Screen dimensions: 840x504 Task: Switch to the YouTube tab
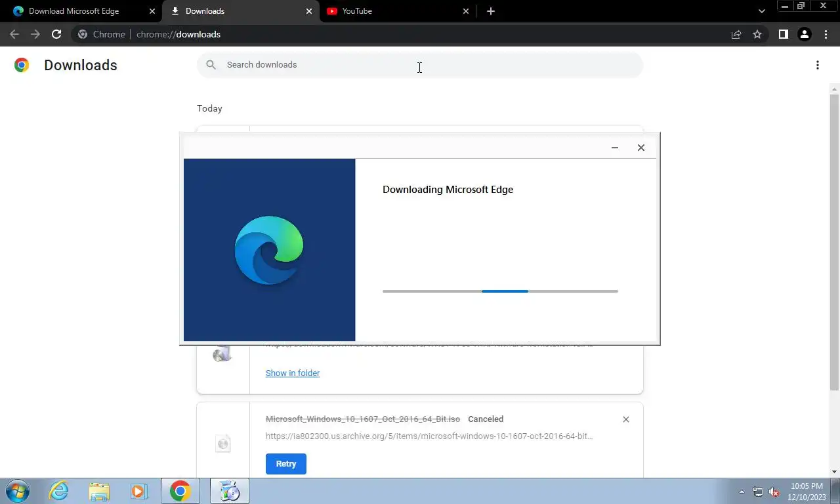click(x=396, y=11)
